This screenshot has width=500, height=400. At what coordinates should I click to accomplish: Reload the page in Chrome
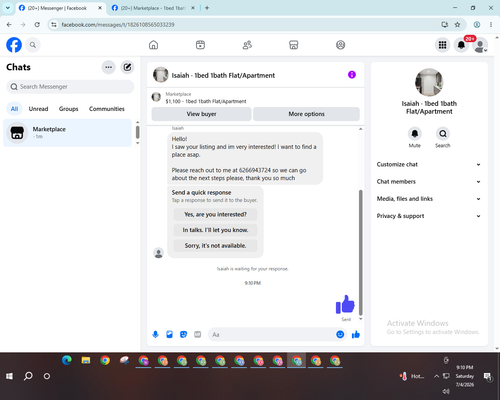tap(37, 24)
